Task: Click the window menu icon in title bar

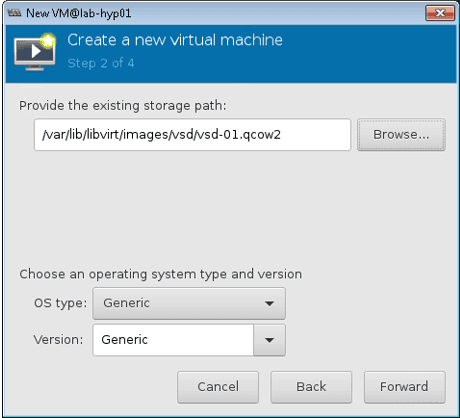Action: click(14, 13)
